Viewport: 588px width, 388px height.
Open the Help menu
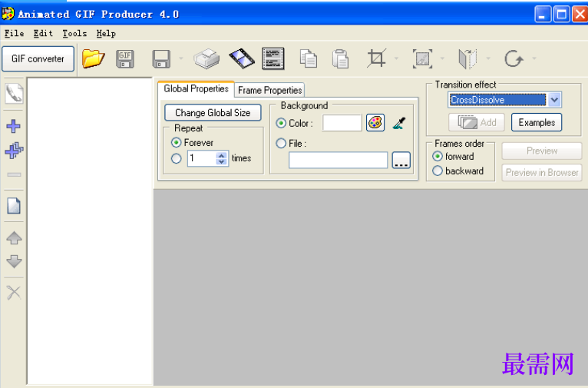(106, 33)
